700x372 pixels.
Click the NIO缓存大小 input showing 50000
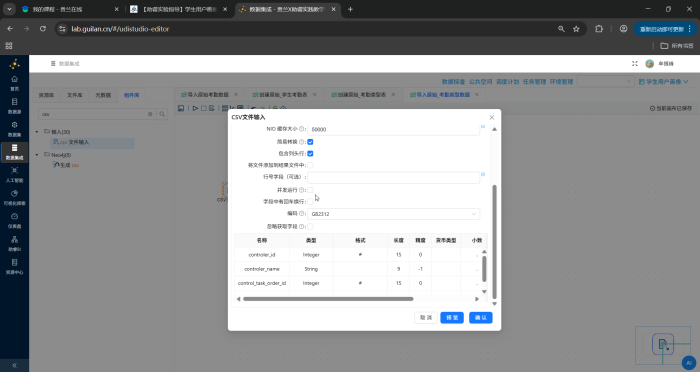click(393, 129)
